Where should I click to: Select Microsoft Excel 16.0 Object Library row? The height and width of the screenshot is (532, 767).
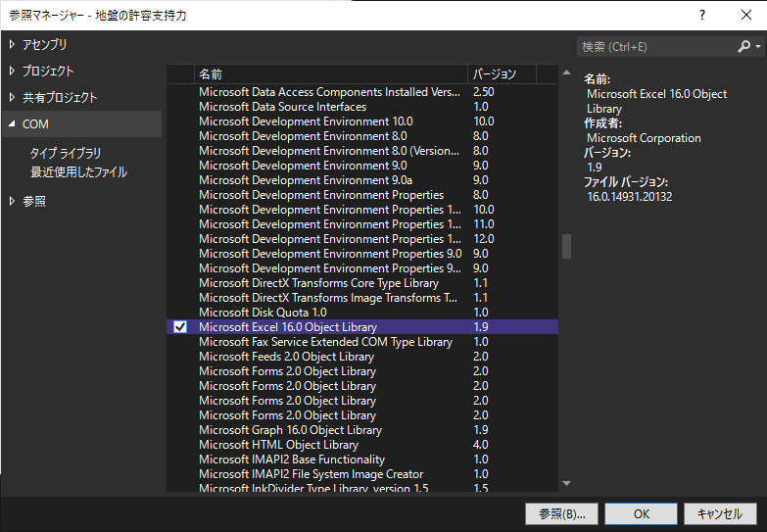pyautogui.click(x=362, y=326)
